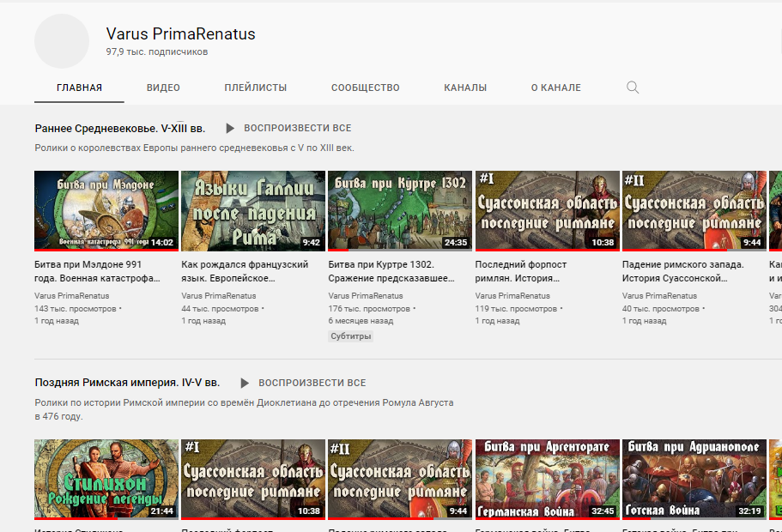Viewport: 782px width, 532px height.
Task: Click the Субтитры badge under Куртре video
Action: click(x=351, y=336)
